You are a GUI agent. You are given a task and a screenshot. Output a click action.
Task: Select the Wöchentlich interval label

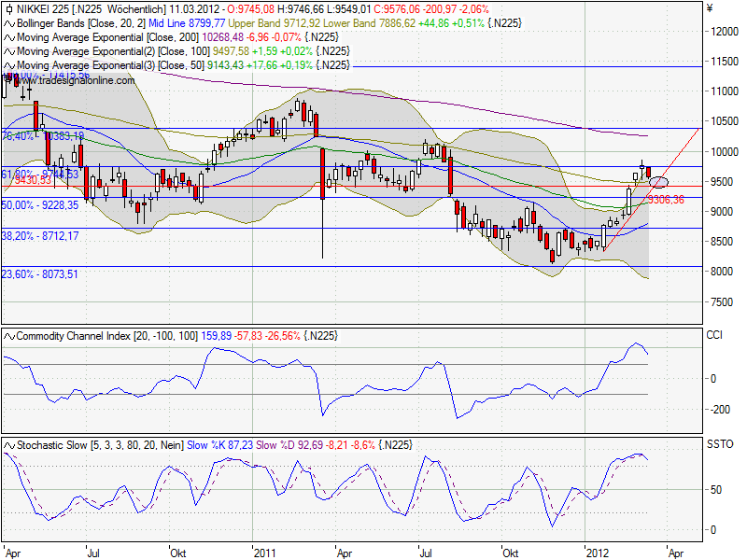tap(136, 9)
